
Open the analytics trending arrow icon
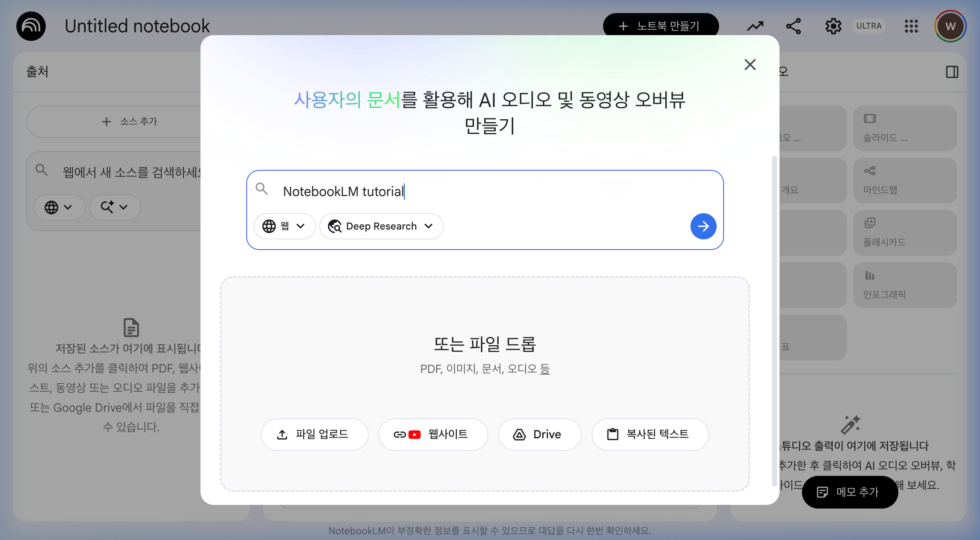755,26
